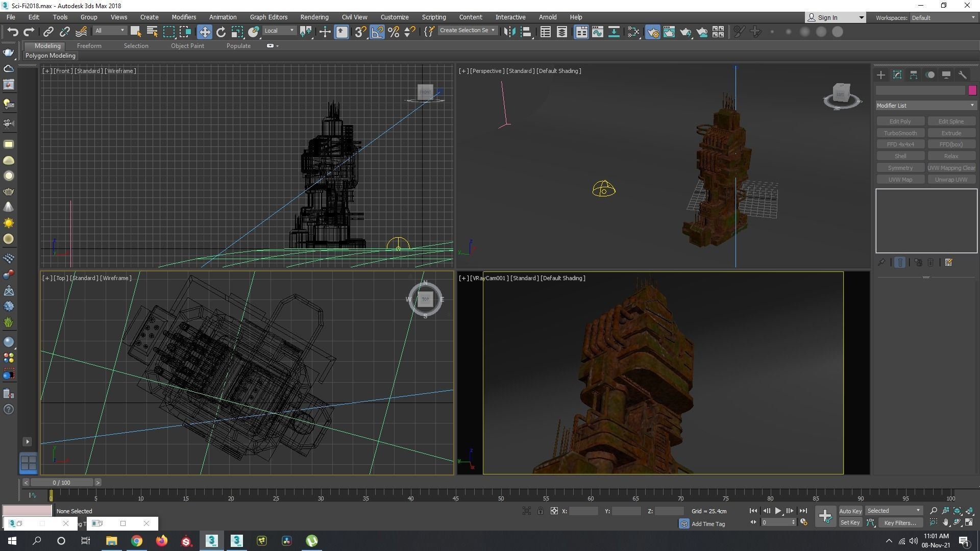980x551 pixels.
Task: Open the Create tab plus icon
Action: coord(881,75)
